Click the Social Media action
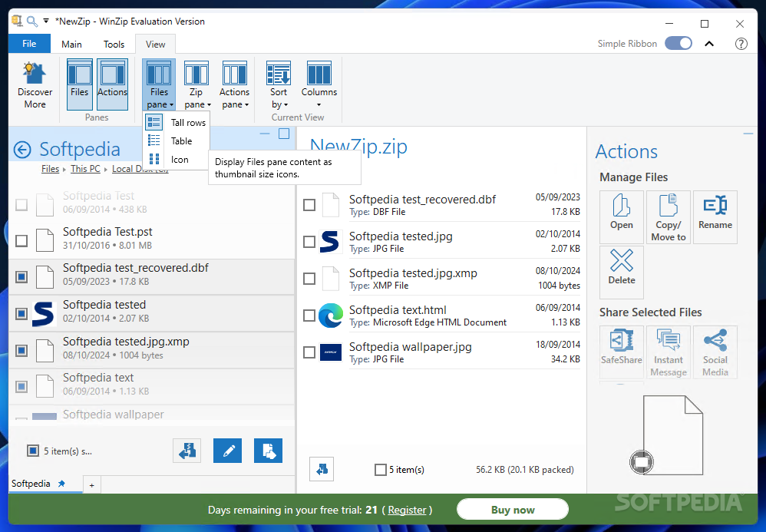This screenshot has width=766, height=532. point(715,352)
